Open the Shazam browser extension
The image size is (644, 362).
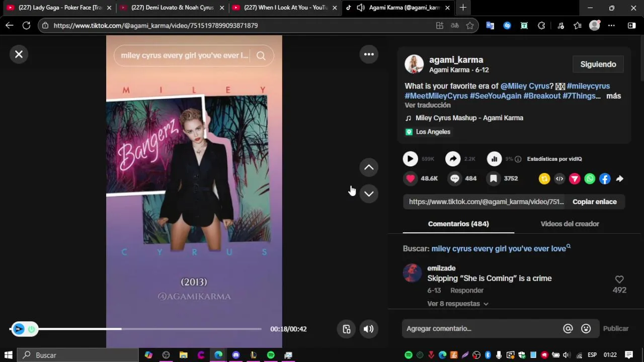(x=507, y=25)
